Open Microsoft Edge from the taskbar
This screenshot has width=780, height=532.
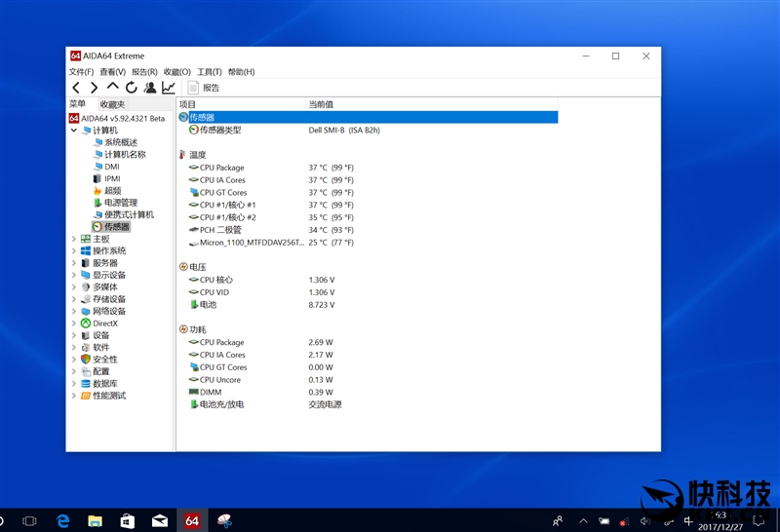pos(62,520)
